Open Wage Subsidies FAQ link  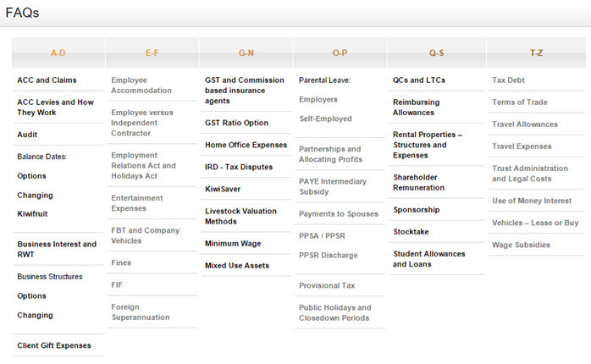521,245
